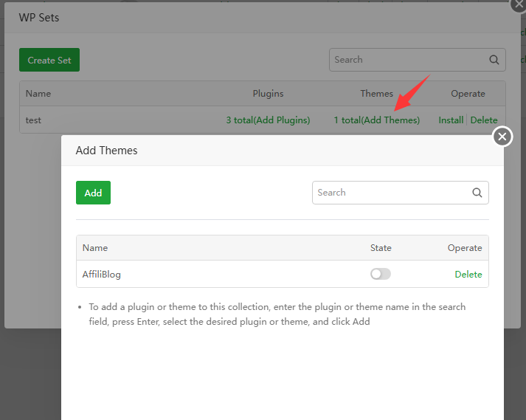526x420 pixels.
Task: Select the test set name
Action: [x=33, y=120]
